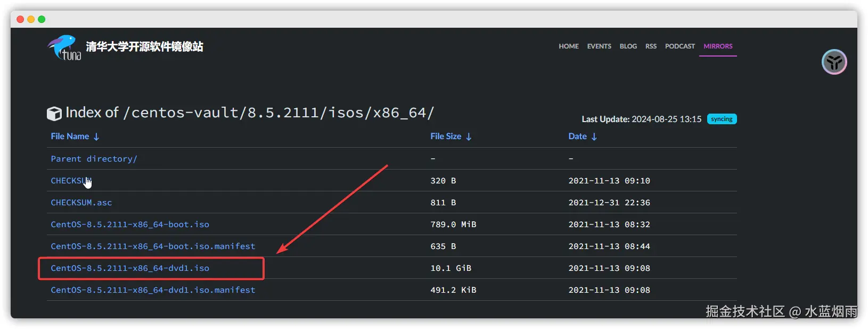This screenshot has height=329, width=868.
Task: Click the date 2021-11-13 08:32
Action: (x=609, y=224)
